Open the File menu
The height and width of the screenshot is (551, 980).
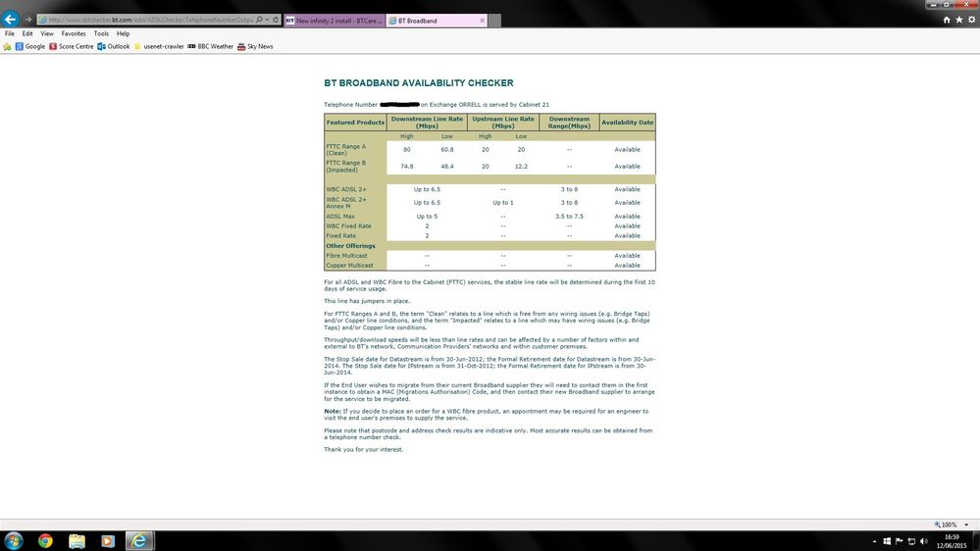click(x=10, y=33)
